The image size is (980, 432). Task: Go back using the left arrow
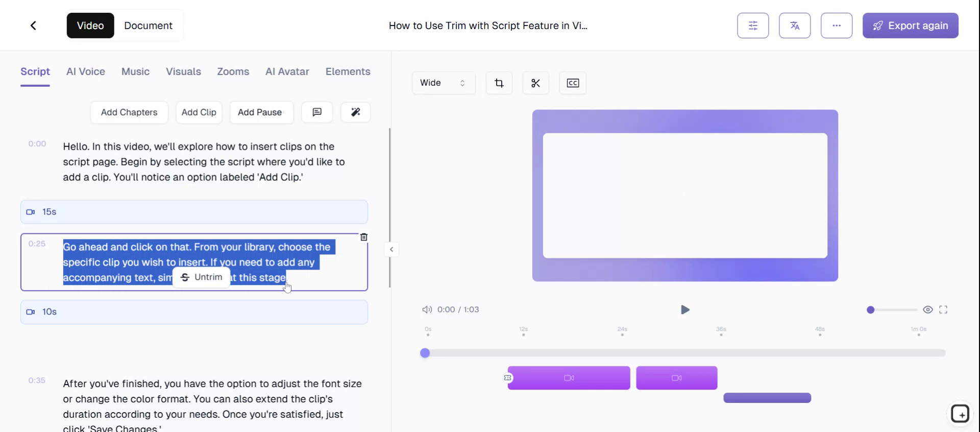pos(33,26)
